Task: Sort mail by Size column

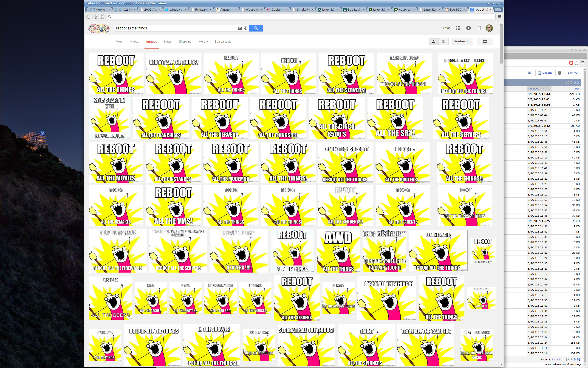Action: [577, 89]
